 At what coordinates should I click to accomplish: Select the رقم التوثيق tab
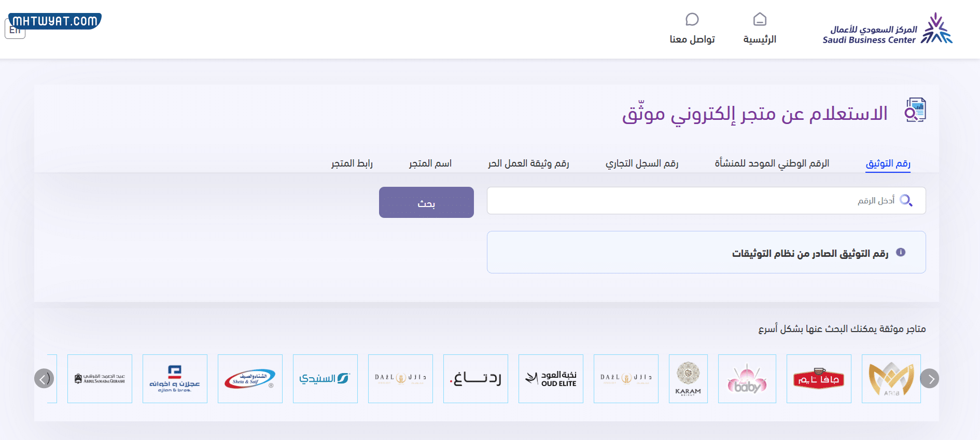point(888,163)
